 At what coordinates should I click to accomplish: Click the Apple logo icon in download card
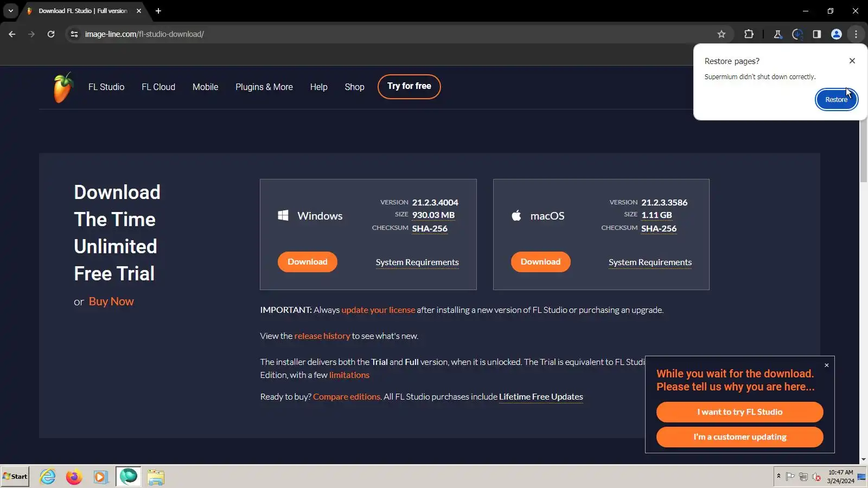516,215
